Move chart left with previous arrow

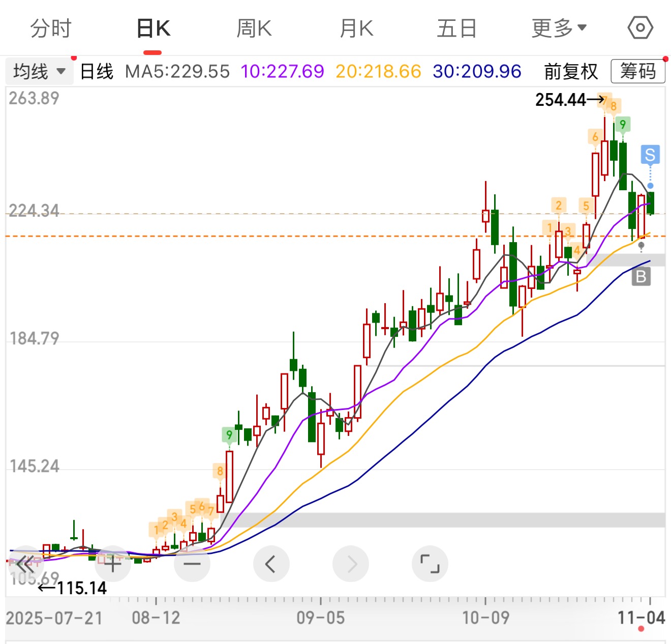271,564
